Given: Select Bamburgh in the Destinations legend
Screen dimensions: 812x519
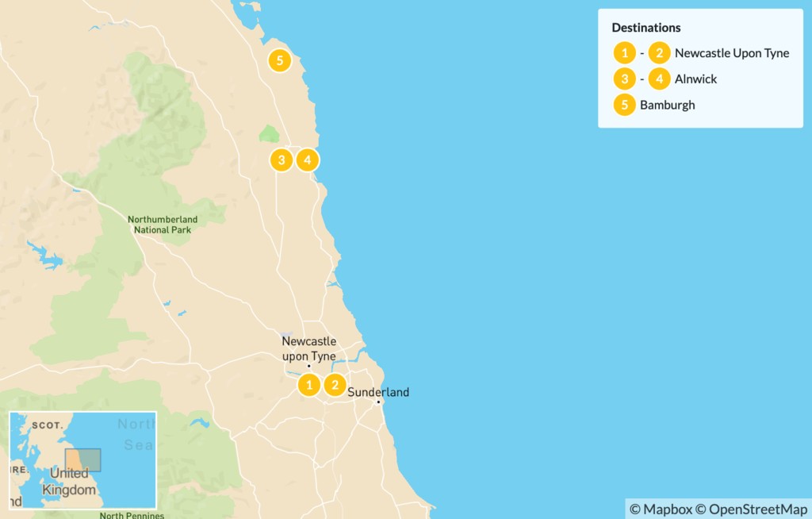Looking at the screenshot, I should [x=667, y=105].
